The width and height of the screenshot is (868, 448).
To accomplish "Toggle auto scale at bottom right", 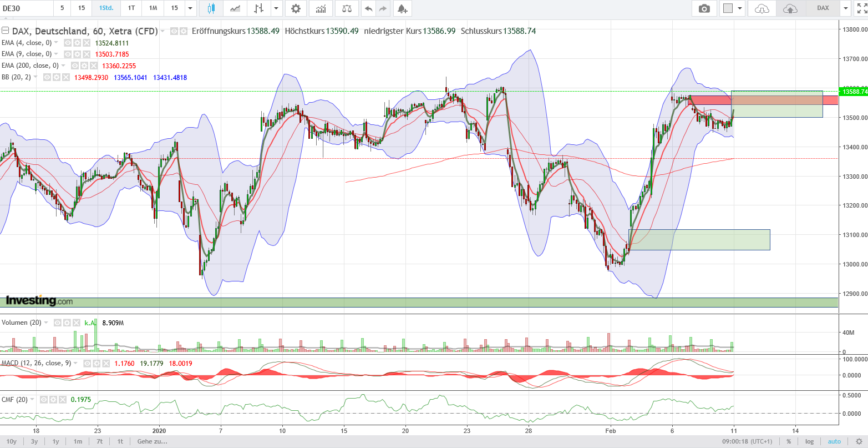I will [834, 441].
